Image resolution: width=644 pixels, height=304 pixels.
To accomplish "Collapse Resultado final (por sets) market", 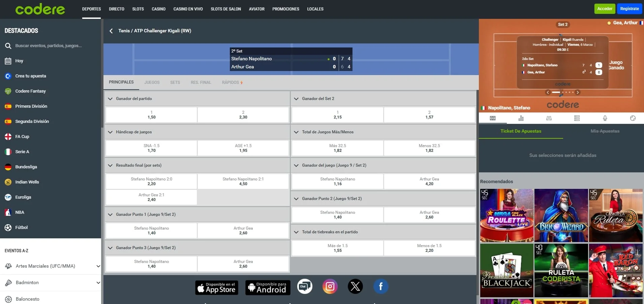I will 110,165.
